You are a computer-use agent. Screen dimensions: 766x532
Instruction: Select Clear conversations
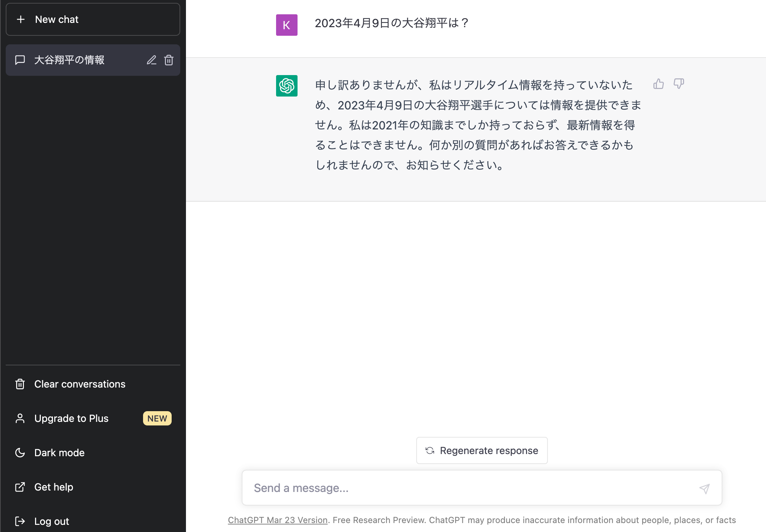pyautogui.click(x=93, y=384)
